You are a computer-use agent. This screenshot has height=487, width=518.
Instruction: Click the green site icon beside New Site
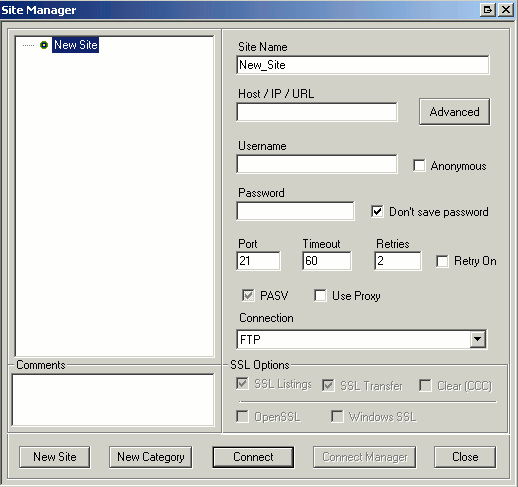coord(44,45)
